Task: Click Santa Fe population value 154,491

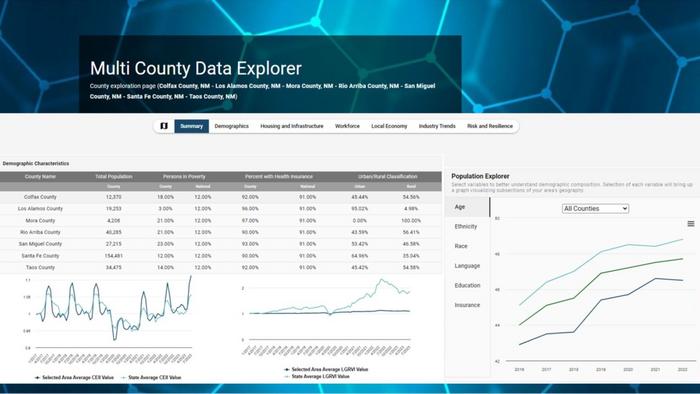Action: click(x=114, y=256)
